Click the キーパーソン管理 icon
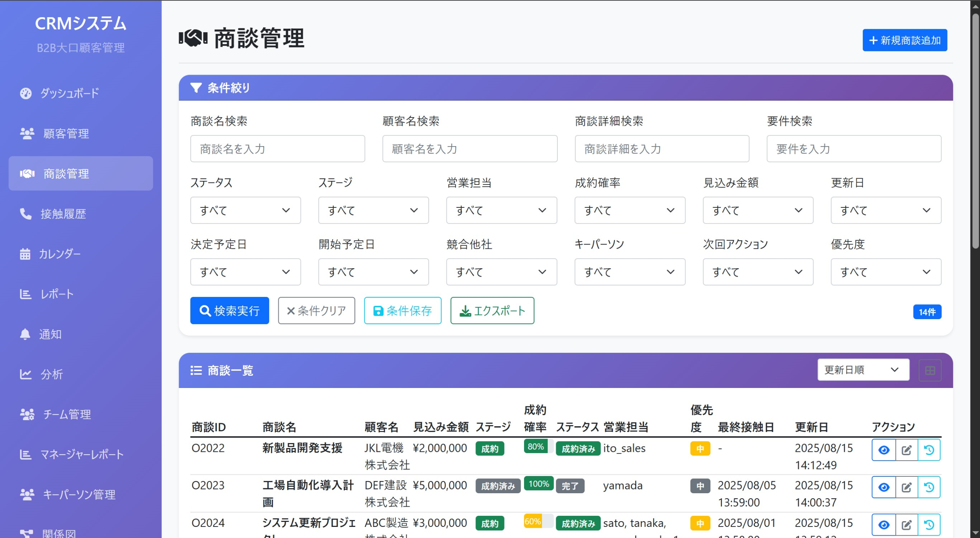This screenshot has height=538, width=980. point(27,495)
